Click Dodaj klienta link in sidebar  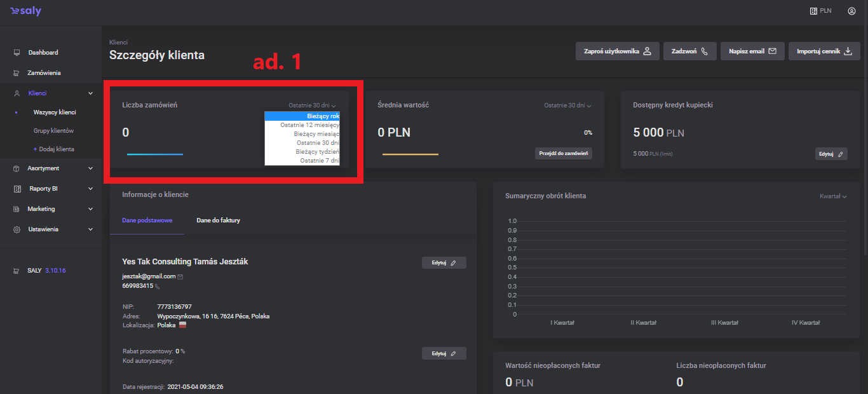point(54,149)
